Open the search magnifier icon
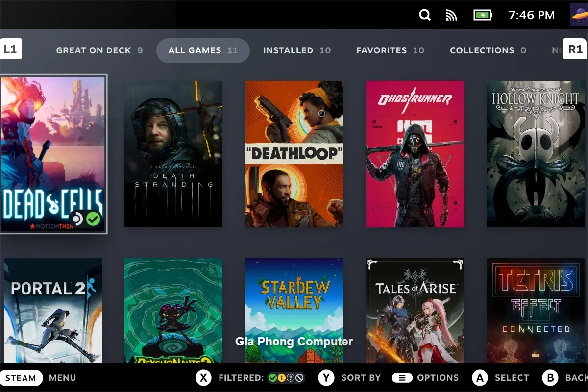The height and width of the screenshot is (392, 588). pos(425,15)
